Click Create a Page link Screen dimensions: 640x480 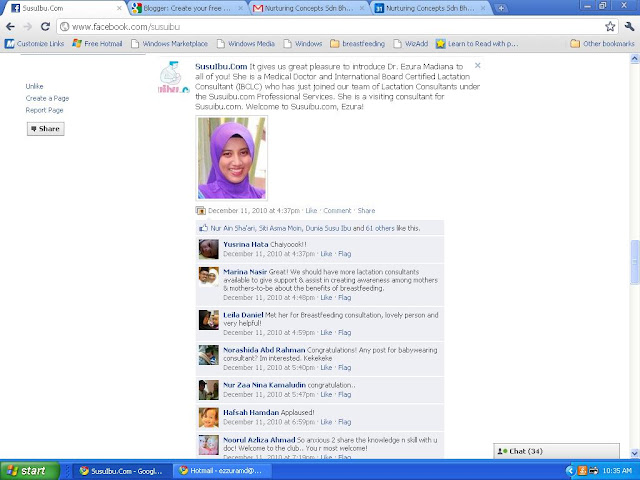47,98
